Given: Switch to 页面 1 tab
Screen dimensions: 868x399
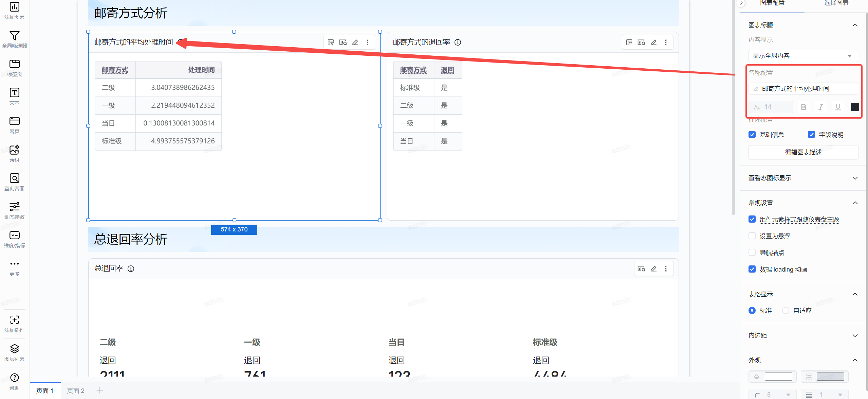Looking at the screenshot, I should 45,391.
